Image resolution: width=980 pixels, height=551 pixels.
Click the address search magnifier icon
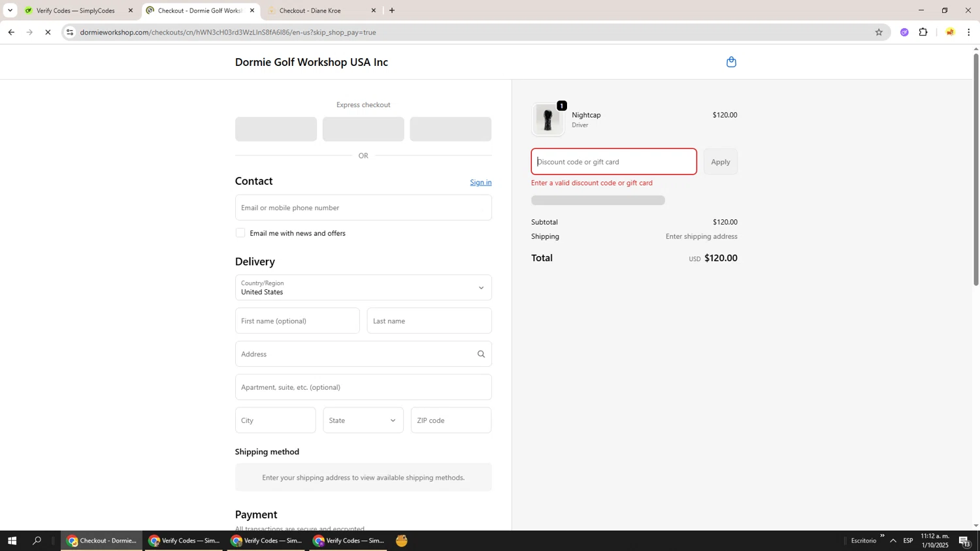click(481, 354)
